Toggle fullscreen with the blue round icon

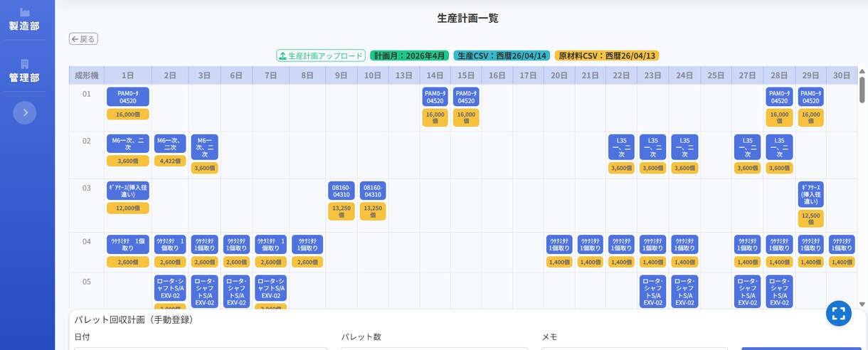point(839,313)
